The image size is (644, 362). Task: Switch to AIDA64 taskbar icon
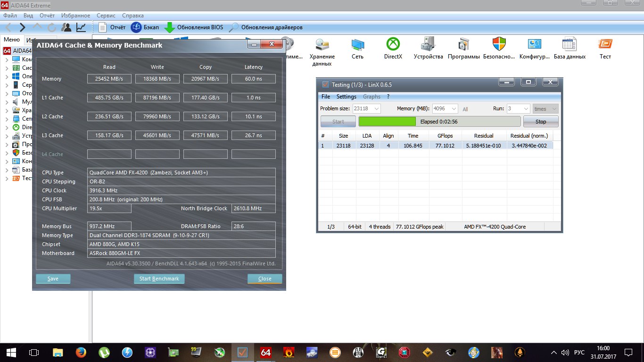pyautogui.click(x=266, y=352)
